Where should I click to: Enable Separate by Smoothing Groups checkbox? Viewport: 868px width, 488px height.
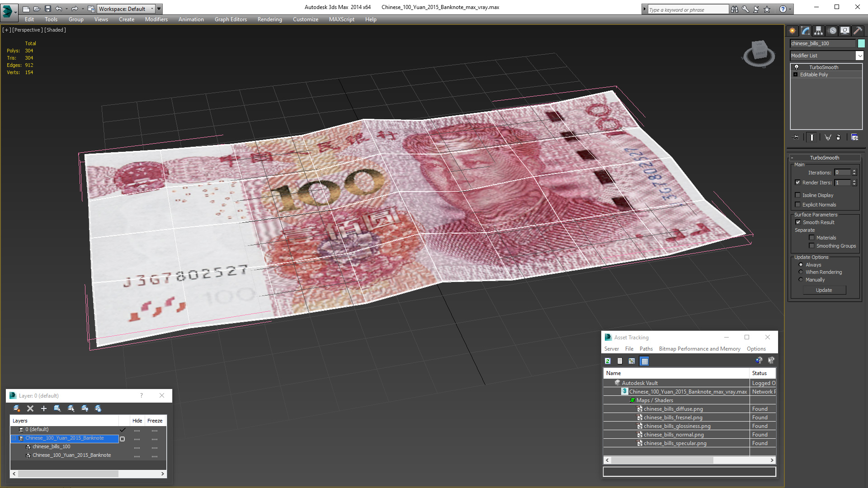811,246
